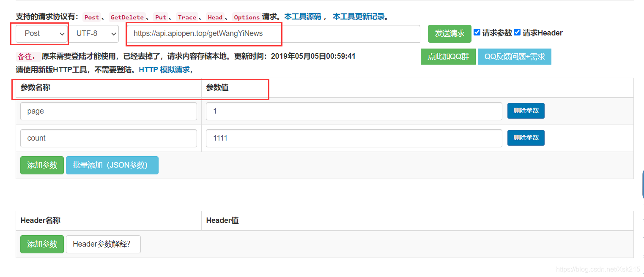
Task: Open the Post request method dropdown
Action: (x=42, y=33)
